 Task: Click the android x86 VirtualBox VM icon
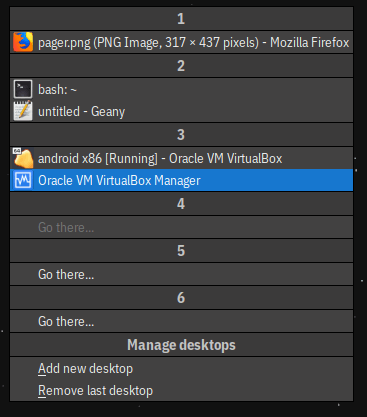point(23,158)
